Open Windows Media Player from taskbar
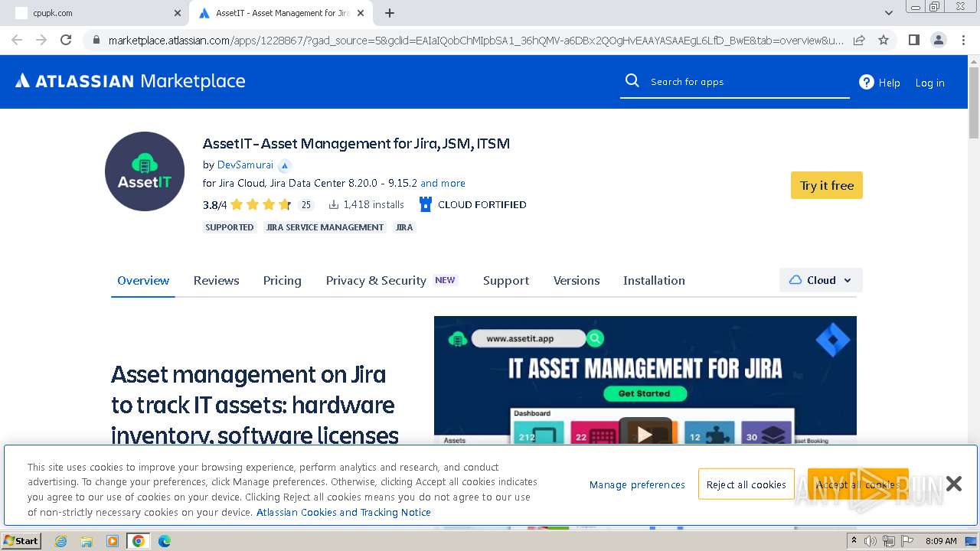Viewport: 980px width, 551px height. pyautogui.click(x=113, y=541)
